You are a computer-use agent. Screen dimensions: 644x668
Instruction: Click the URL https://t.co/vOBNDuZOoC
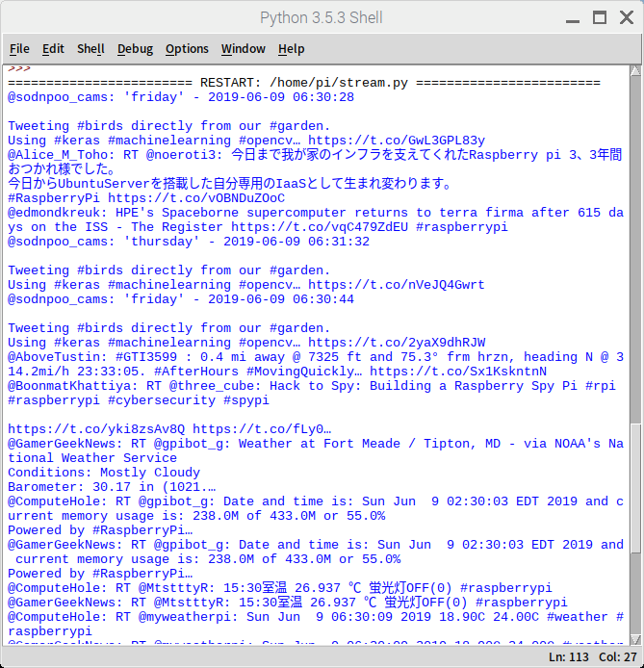(x=196, y=198)
